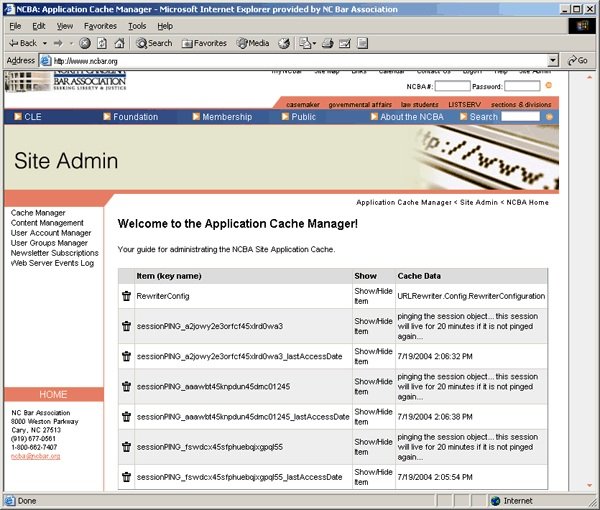The image size is (600, 510).
Task: Delete sessionPING_a2jowy2e3orfcf45xlrd0wa3_lastAccessDate item
Action: [x=126, y=356]
